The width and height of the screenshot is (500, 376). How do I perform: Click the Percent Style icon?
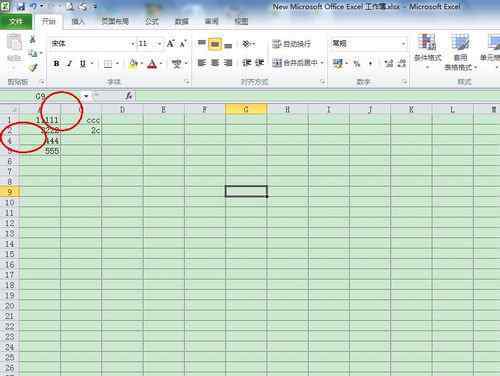point(357,63)
